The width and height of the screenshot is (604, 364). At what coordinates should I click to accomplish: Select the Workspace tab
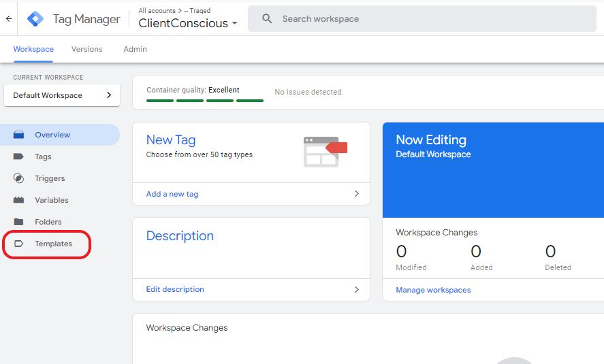coord(33,49)
